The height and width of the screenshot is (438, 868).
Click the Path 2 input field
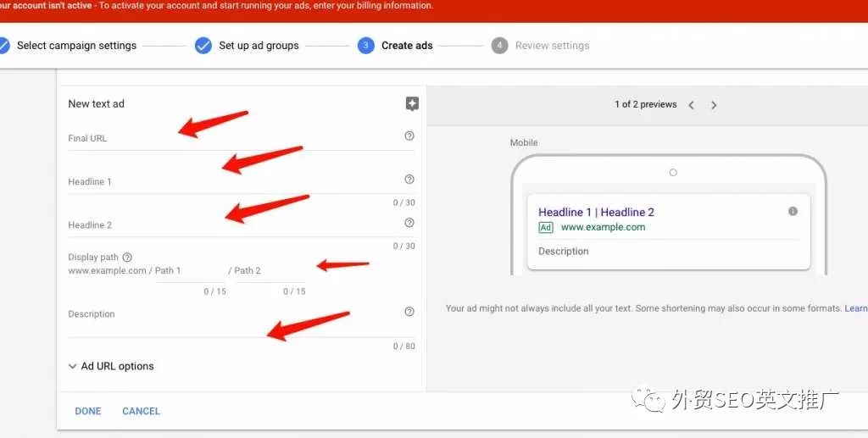pos(270,271)
